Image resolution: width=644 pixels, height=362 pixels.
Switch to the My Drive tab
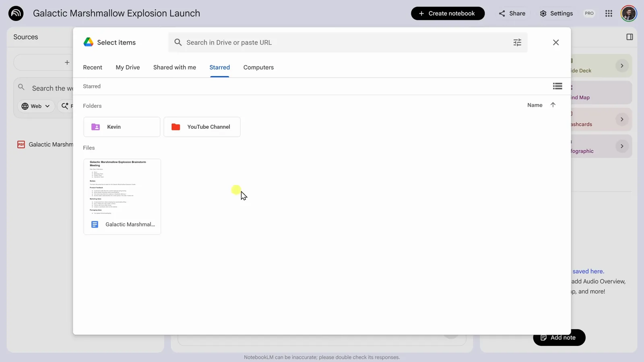(x=128, y=68)
